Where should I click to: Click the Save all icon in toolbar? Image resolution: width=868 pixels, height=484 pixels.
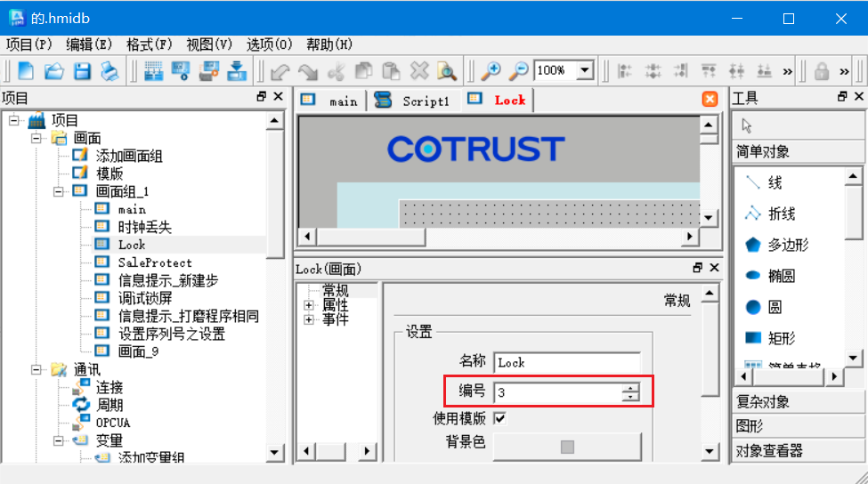point(110,71)
